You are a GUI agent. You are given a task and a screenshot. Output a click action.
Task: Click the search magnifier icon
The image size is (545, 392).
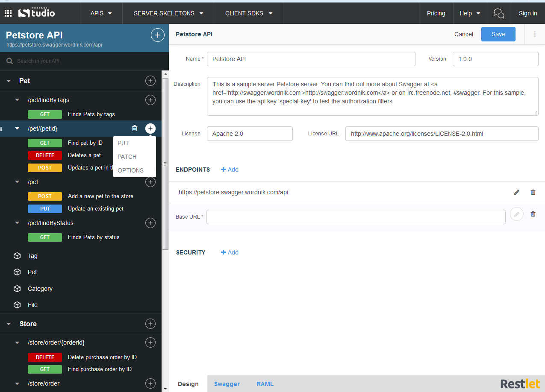point(9,61)
